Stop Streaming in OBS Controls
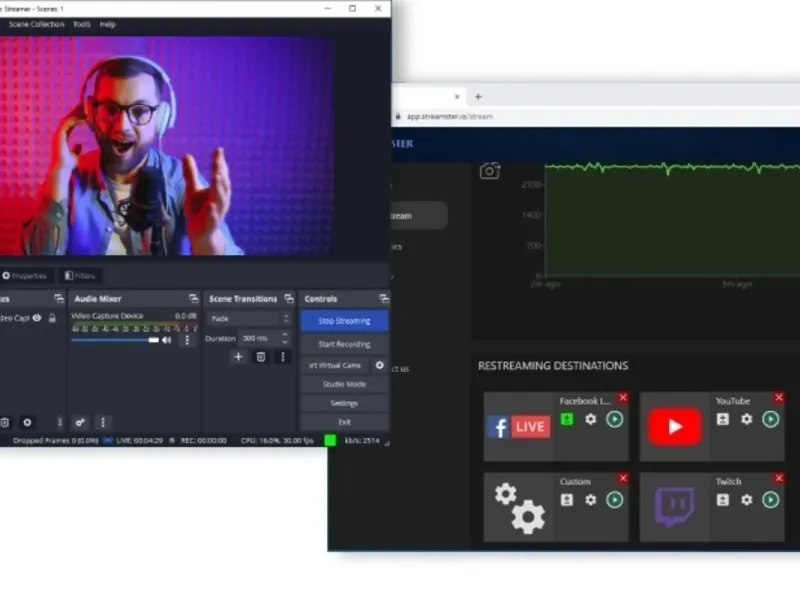The width and height of the screenshot is (800, 600). click(344, 321)
